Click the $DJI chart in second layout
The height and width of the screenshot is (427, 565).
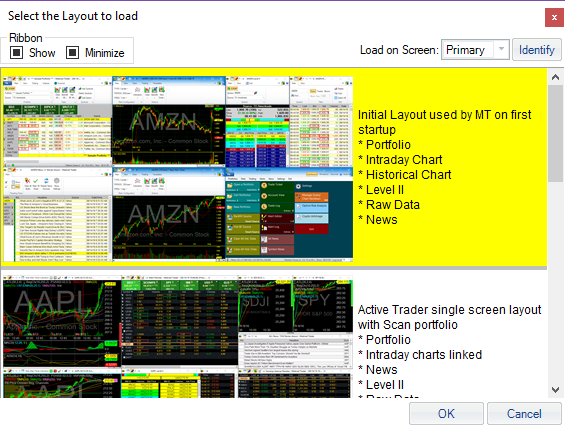click(x=266, y=305)
